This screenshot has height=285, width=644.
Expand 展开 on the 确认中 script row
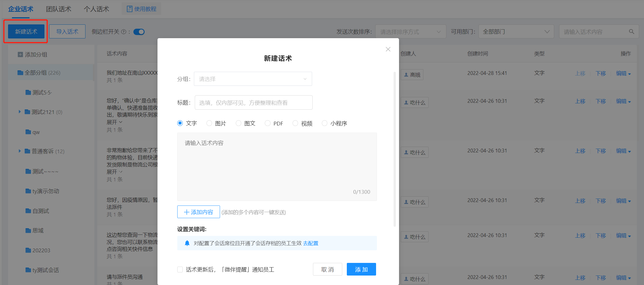tap(114, 122)
